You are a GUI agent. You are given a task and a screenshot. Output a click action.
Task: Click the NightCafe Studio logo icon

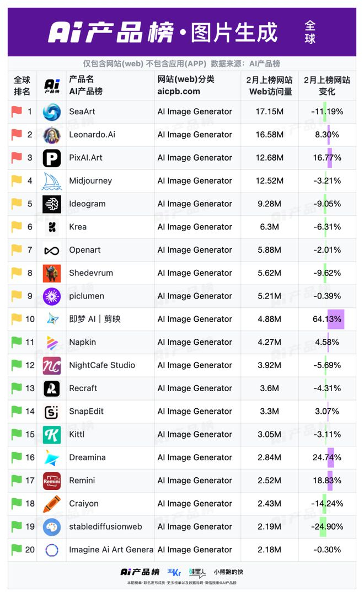52,365
